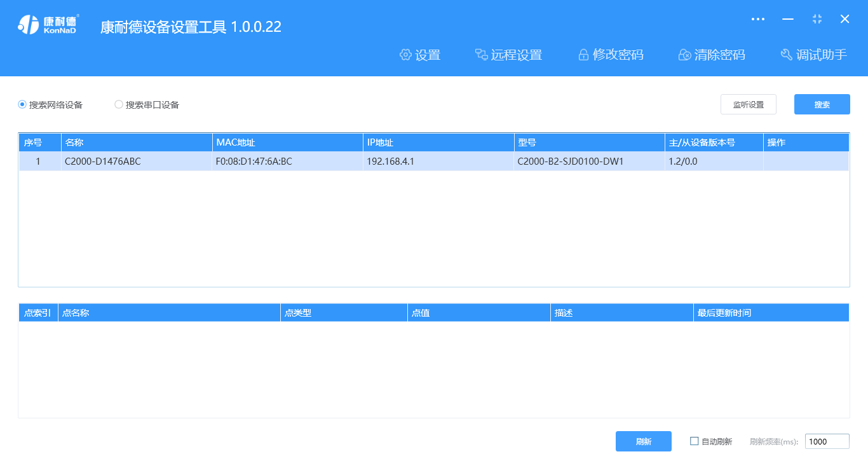Close the 康耐德 tool window
Image resolution: width=868 pixels, height=461 pixels.
pyautogui.click(x=845, y=19)
